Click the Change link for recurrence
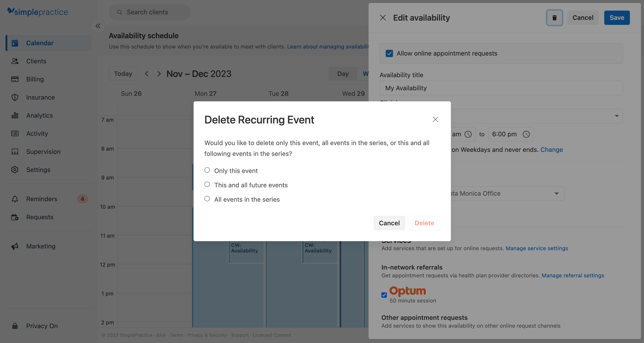Image resolution: width=644 pixels, height=343 pixels. click(551, 150)
